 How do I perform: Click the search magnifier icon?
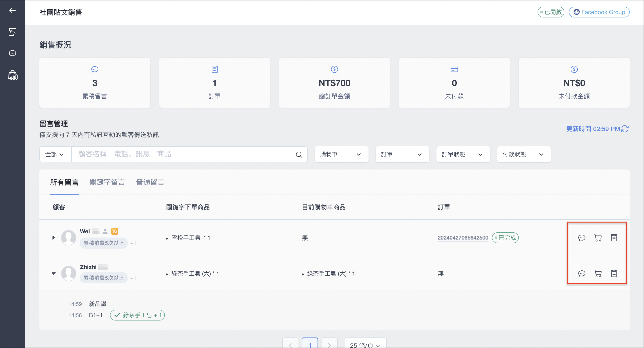pyautogui.click(x=299, y=155)
